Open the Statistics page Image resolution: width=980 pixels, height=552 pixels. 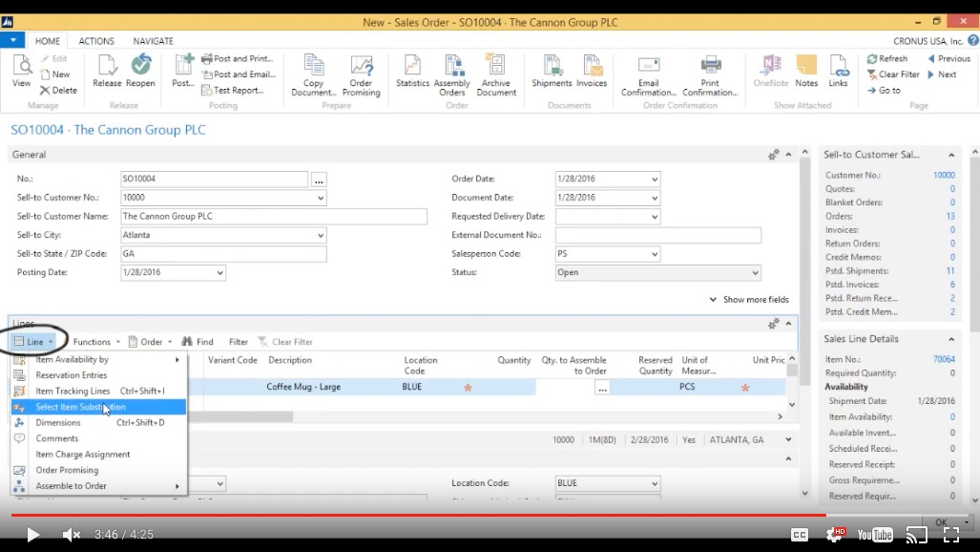412,71
